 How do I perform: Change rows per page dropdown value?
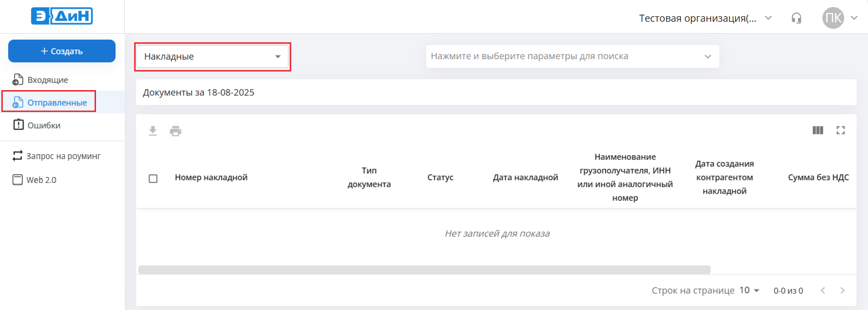click(749, 290)
